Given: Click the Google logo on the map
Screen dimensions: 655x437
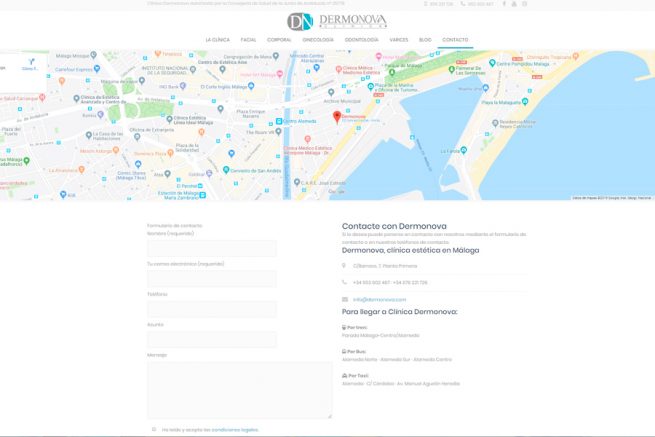Looking at the screenshot, I should 336,191.
